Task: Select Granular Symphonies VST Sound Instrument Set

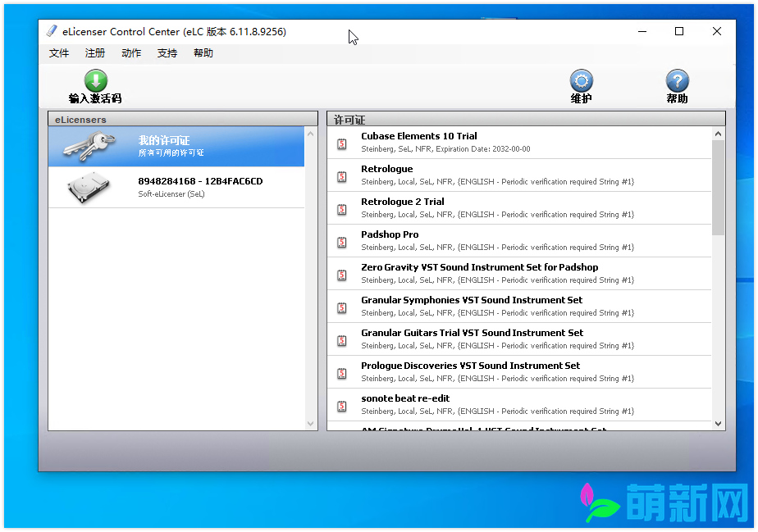Action: coord(519,307)
